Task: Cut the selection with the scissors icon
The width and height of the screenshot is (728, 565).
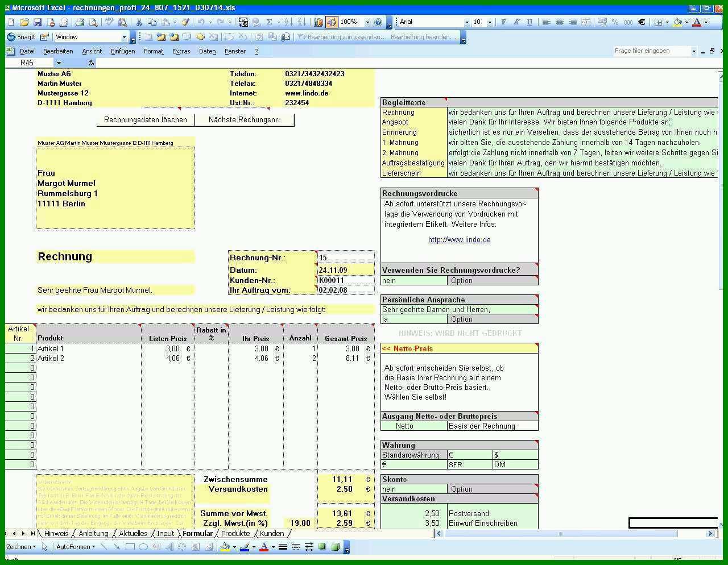Action: tap(138, 22)
